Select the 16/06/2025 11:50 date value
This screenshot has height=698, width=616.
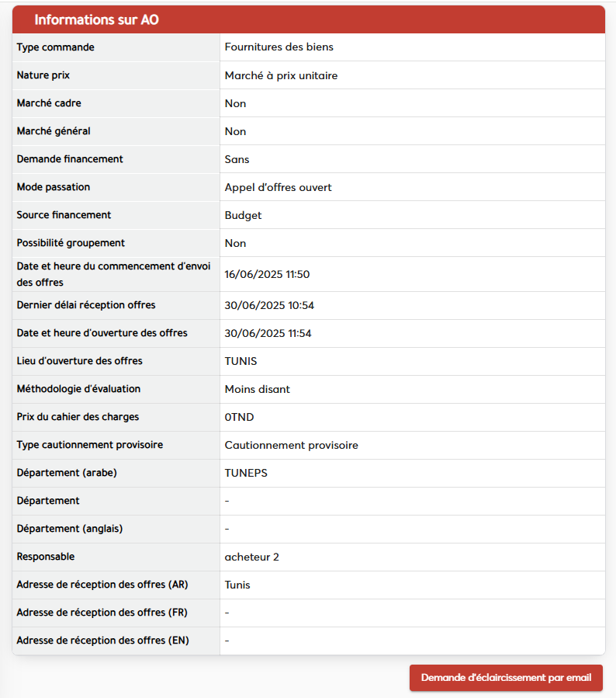click(x=268, y=274)
